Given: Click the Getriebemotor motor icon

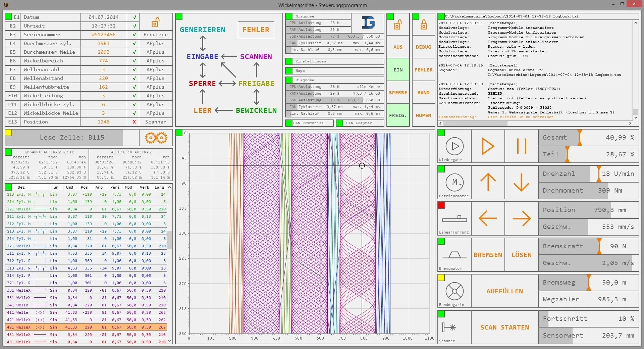Looking at the screenshot, I should (454, 182).
